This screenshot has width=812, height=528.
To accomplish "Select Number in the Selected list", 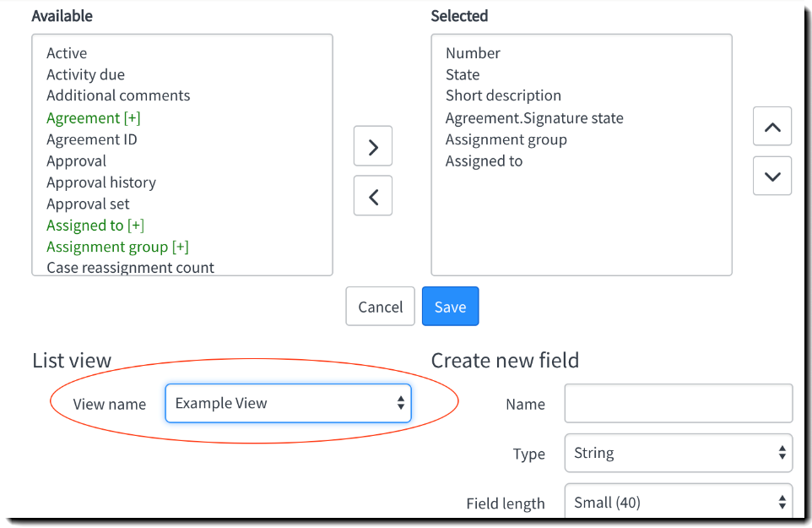I will [x=473, y=53].
